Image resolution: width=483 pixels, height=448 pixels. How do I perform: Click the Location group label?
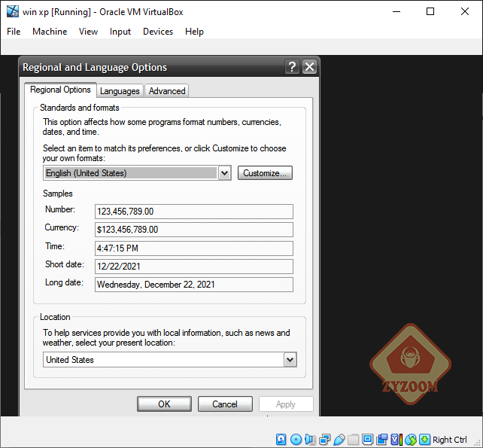tap(55, 317)
